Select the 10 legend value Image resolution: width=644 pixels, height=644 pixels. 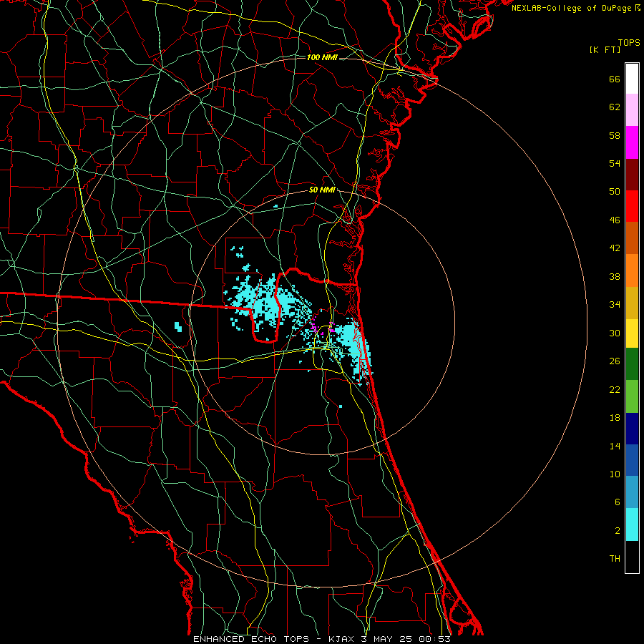click(615, 474)
